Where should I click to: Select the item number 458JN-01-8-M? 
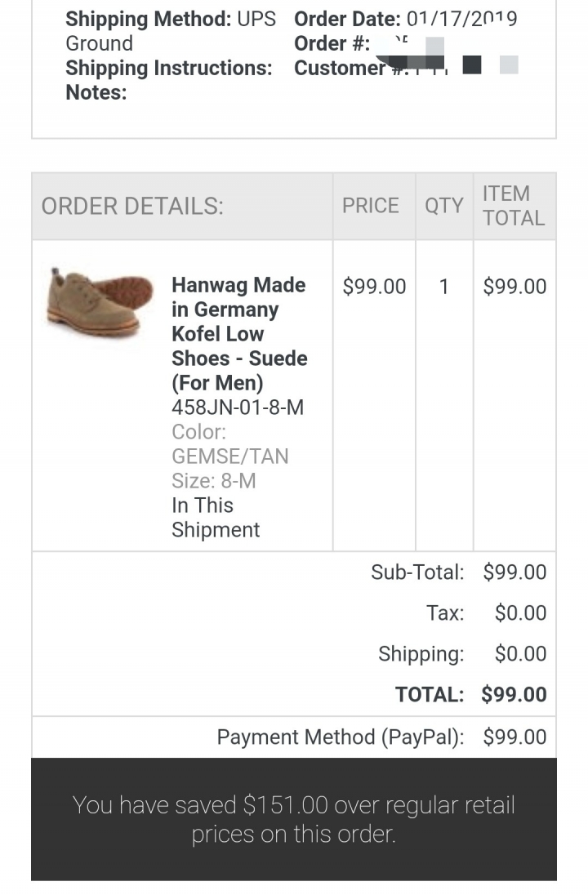point(238,407)
